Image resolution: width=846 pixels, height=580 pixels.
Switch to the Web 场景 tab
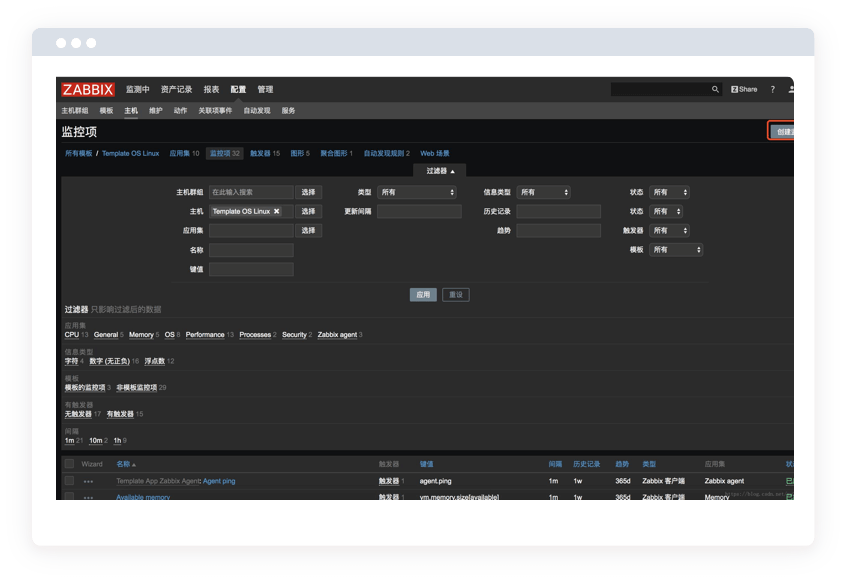[x=435, y=153]
